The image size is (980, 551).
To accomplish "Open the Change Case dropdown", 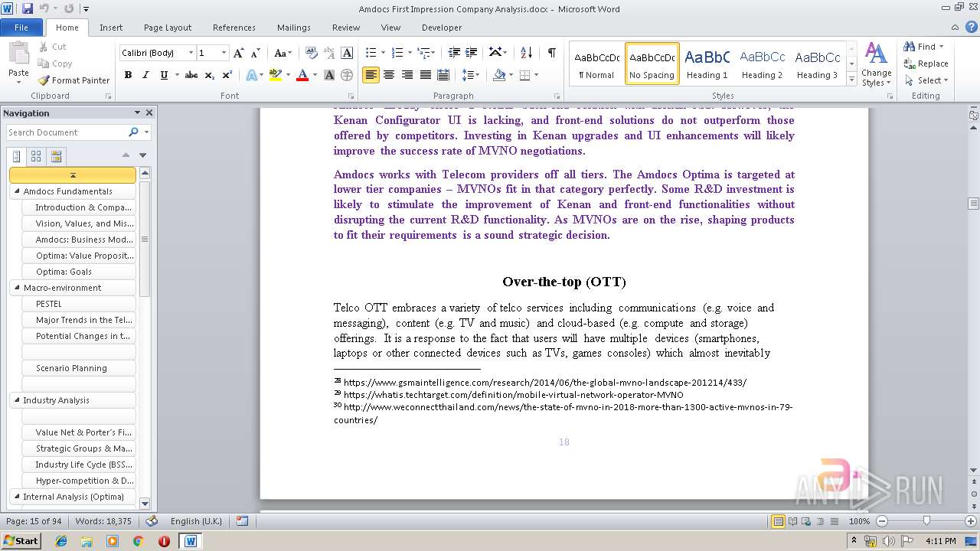I will tap(282, 53).
